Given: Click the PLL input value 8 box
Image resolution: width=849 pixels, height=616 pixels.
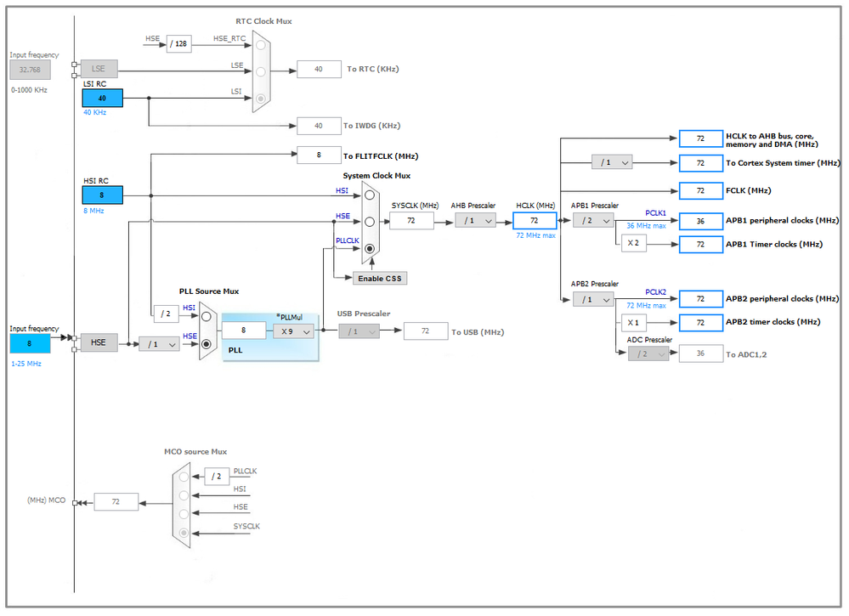Looking at the screenshot, I should point(244,331).
